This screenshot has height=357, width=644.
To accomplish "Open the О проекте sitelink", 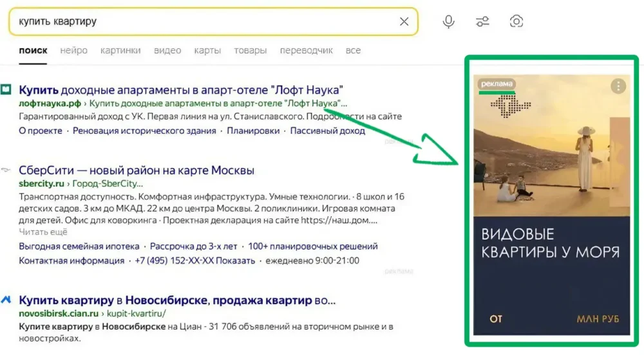I will coord(40,131).
